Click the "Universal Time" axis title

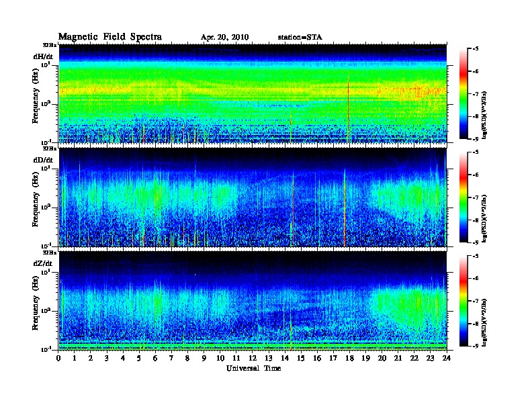click(254, 368)
